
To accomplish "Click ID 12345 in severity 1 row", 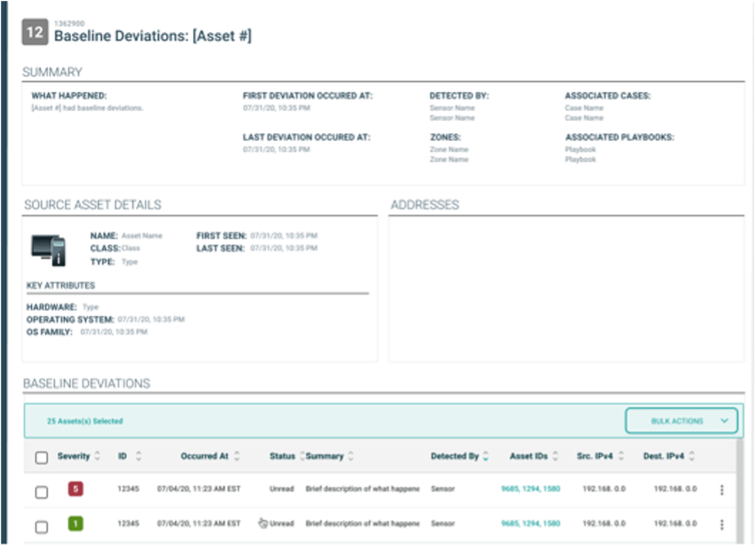I will (129, 524).
